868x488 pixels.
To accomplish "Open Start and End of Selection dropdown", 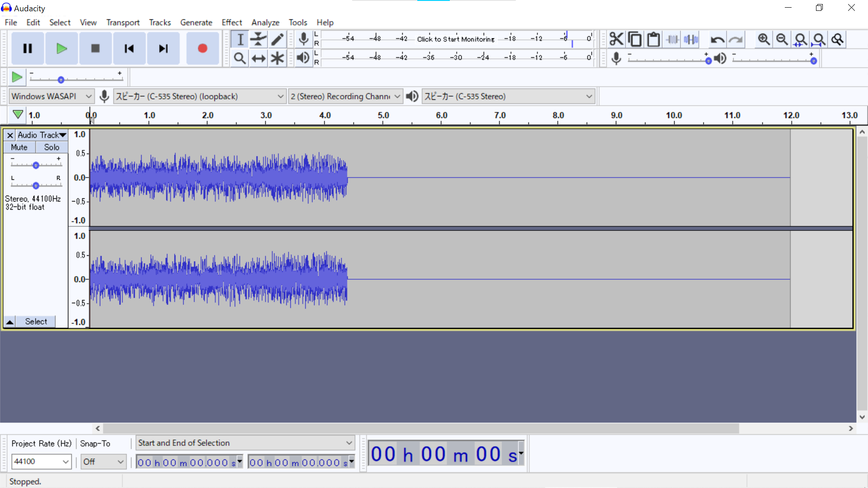I will coord(245,443).
